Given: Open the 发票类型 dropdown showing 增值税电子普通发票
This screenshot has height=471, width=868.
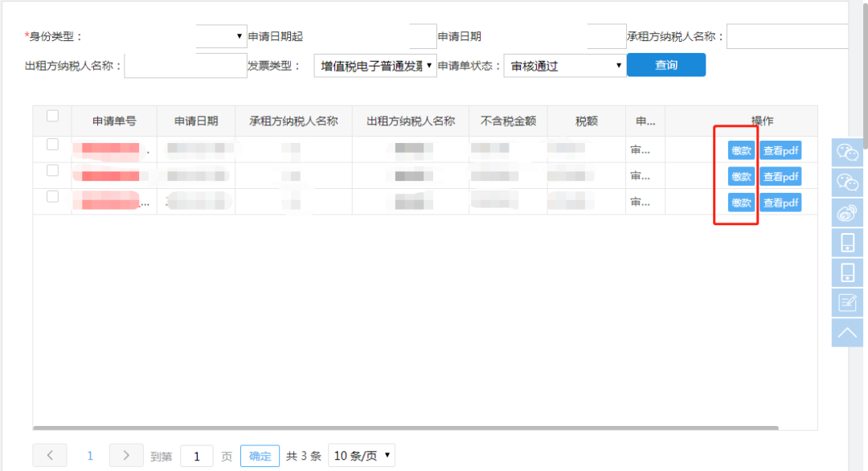Looking at the screenshot, I should [x=375, y=66].
